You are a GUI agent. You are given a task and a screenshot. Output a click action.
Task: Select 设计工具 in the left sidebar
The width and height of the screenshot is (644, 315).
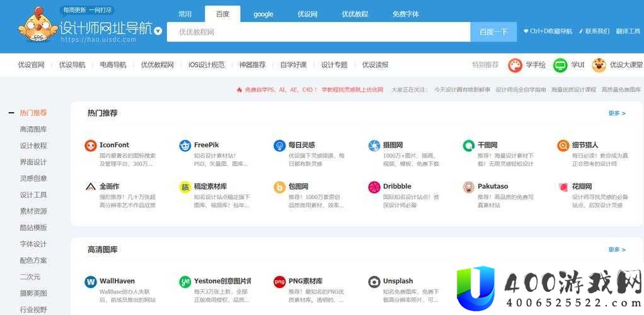coord(33,195)
